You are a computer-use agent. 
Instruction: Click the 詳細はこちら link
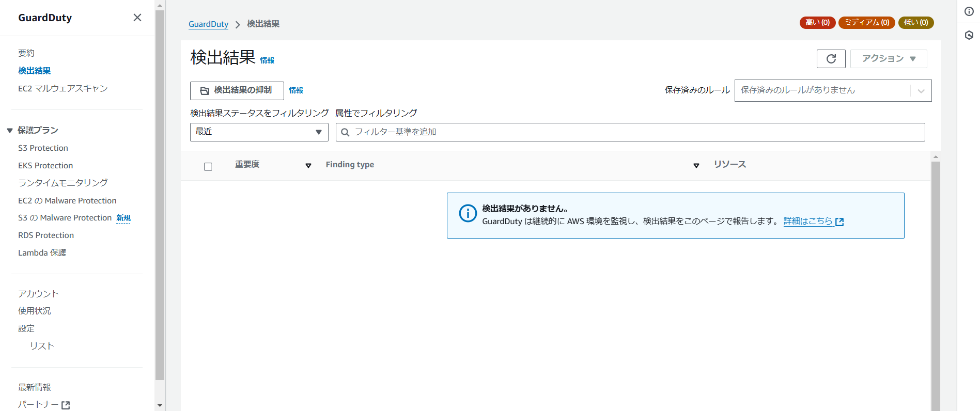click(808, 222)
